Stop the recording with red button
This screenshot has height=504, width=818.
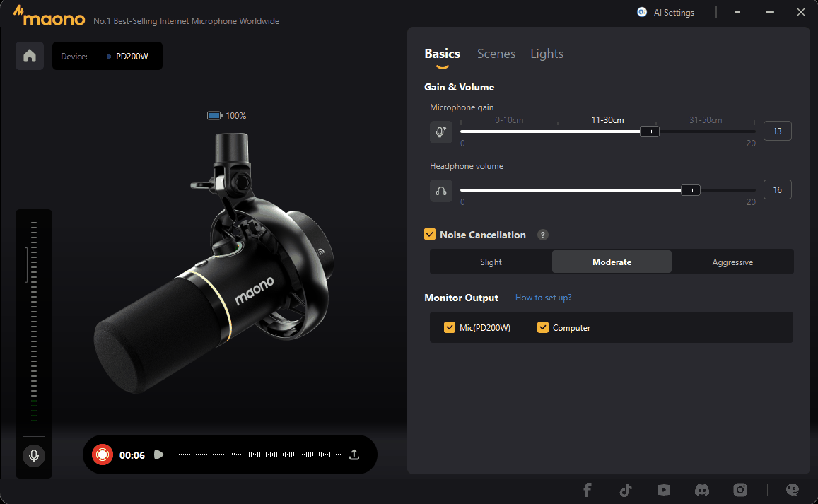point(103,455)
